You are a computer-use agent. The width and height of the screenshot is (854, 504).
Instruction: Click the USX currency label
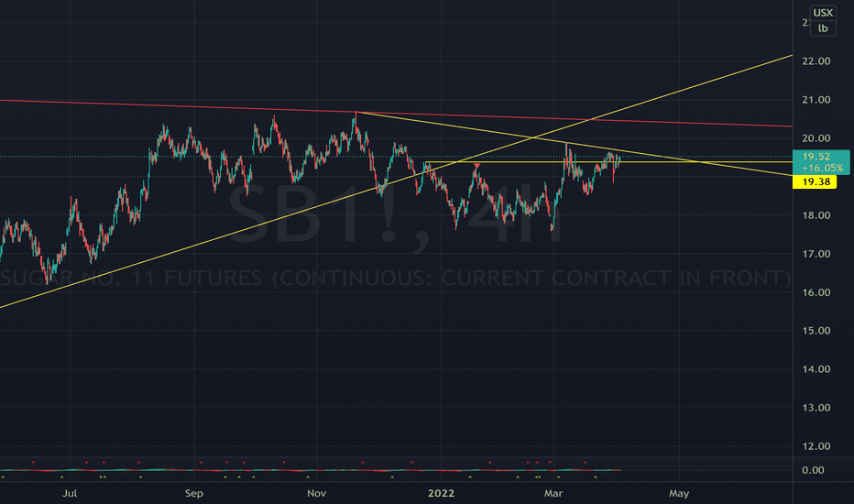tap(823, 13)
